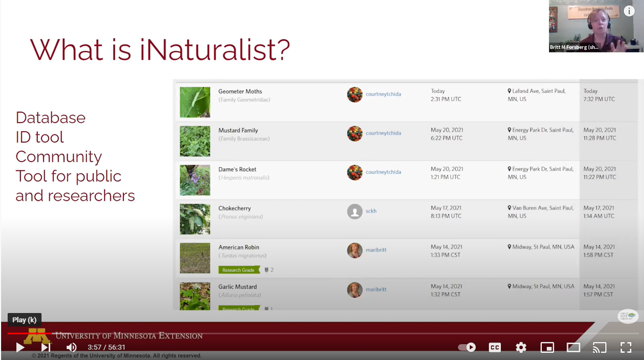Click courtneytchida avatar in Dame's Rocket row
This screenshot has width=644, height=360.
coord(355,173)
